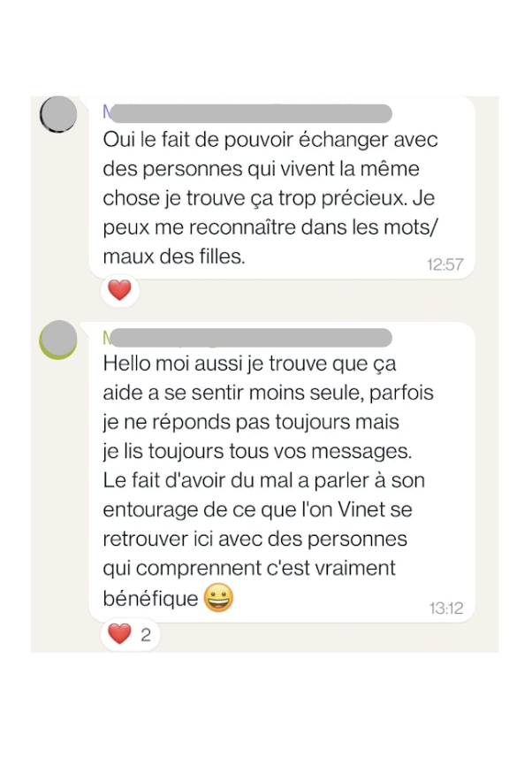Click the line "des personnes qui vivent la même"
The height and width of the screenshot is (773, 532).
coord(262,167)
